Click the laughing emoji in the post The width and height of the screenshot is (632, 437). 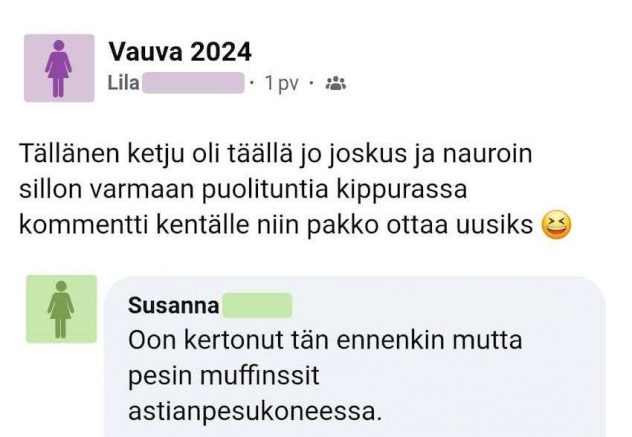[x=556, y=225]
